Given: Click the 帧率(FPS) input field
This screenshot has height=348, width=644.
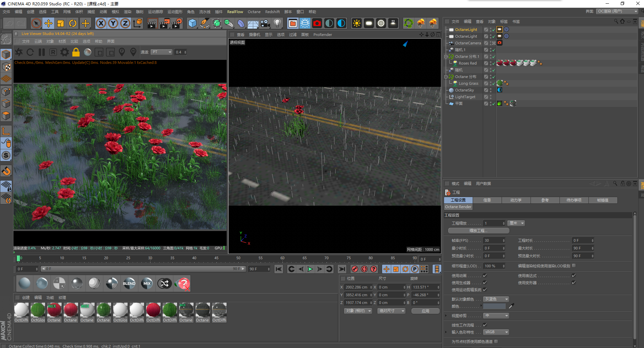Looking at the screenshot, I should click(494, 240).
